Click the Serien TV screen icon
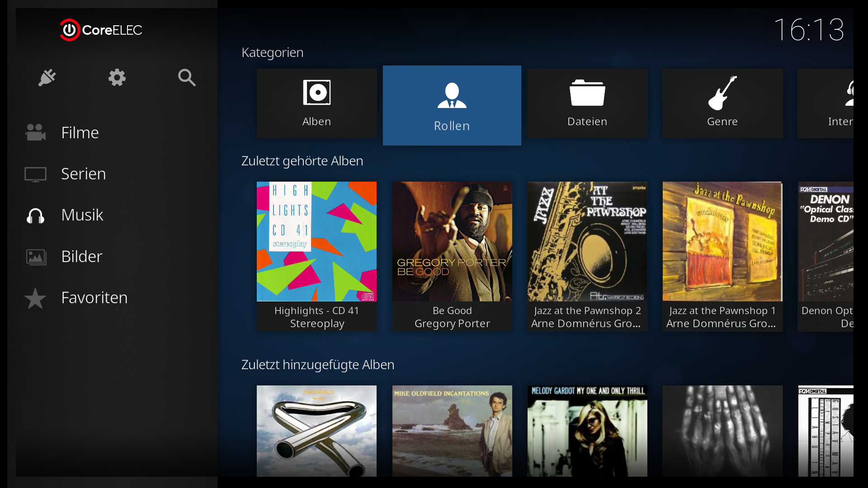Viewport: 868px width, 488px height. click(x=35, y=174)
